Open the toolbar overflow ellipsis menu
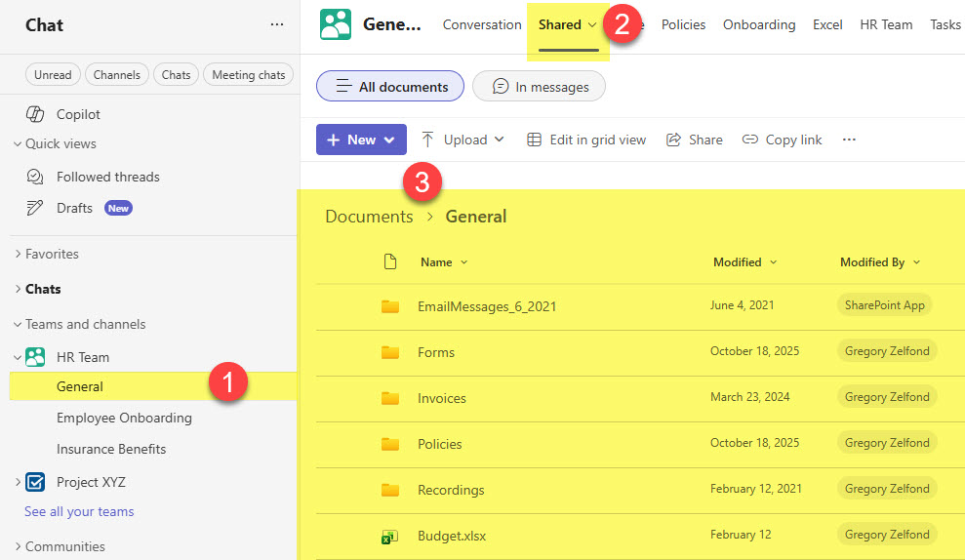The width and height of the screenshot is (965, 560). 849,140
